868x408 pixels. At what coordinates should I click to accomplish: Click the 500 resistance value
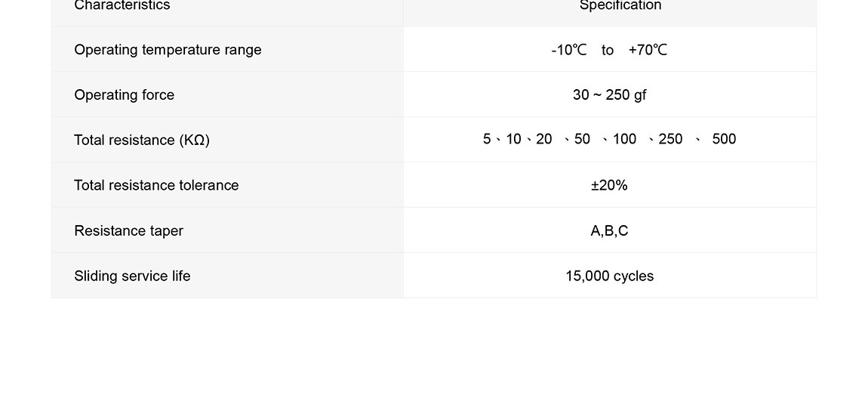point(724,139)
